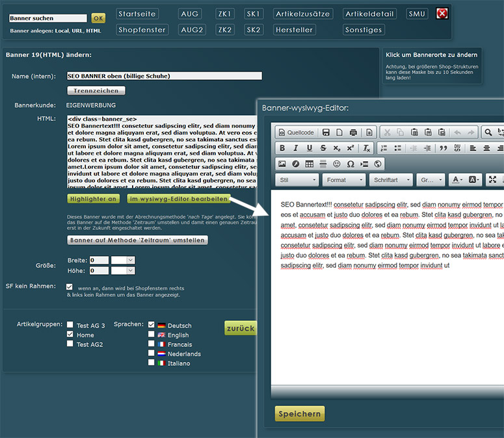The width and height of the screenshot is (504, 438).
Task: Apply Italic formatting
Action: [x=296, y=148]
